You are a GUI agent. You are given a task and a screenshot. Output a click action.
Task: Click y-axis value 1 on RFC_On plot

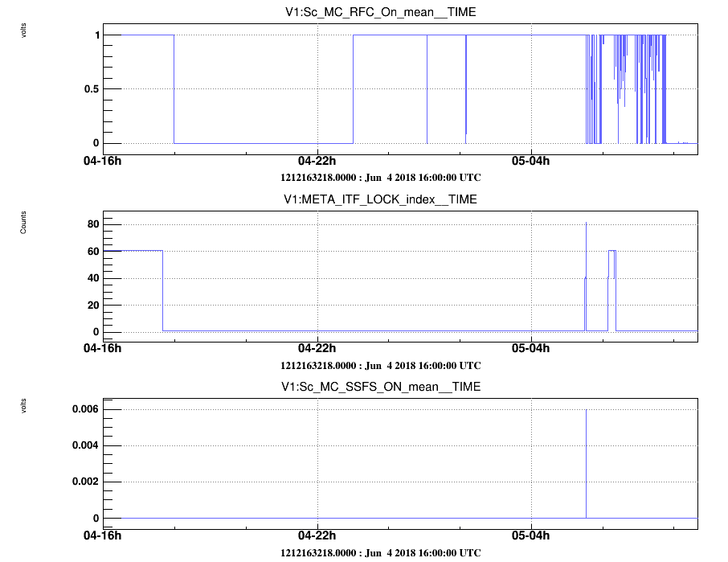point(97,35)
